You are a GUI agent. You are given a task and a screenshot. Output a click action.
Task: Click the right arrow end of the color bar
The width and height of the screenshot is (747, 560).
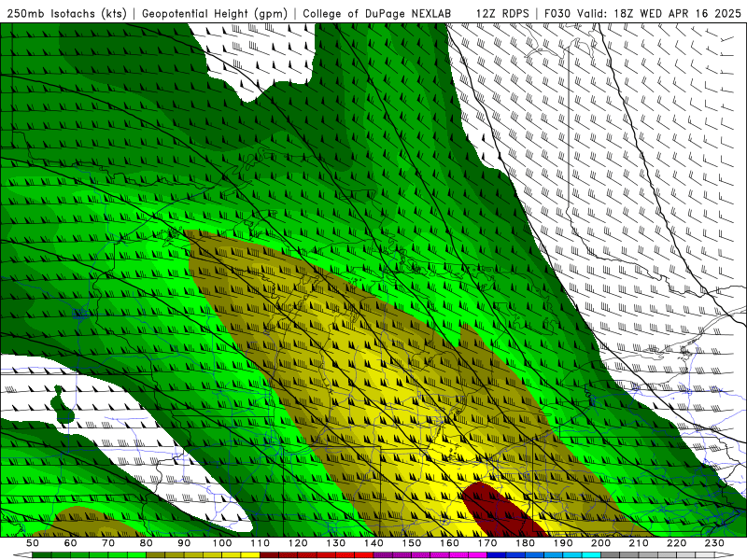click(725, 555)
